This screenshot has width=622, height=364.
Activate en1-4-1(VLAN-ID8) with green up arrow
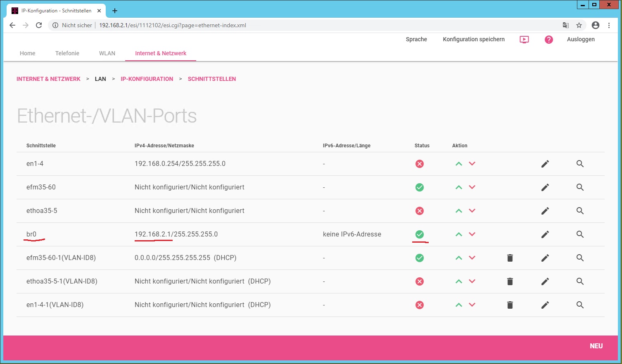pos(458,305)
